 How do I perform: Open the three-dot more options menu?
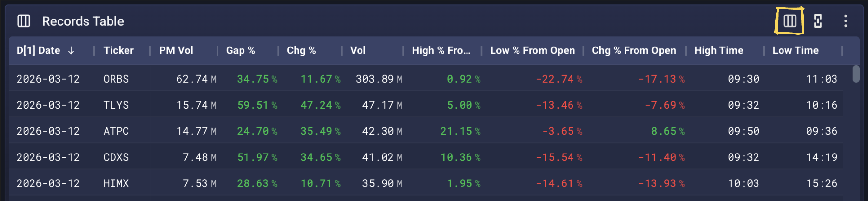pyautogui.click(x=845, y=21)
